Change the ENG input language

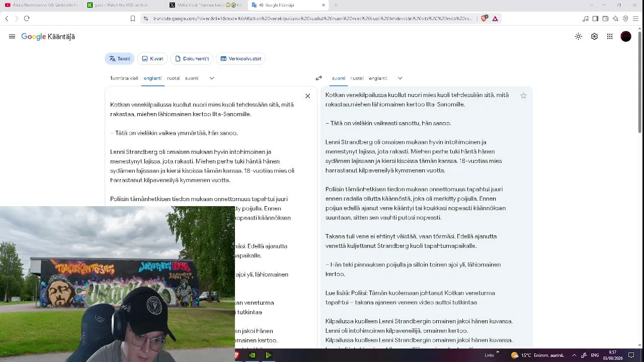point(595,355)
